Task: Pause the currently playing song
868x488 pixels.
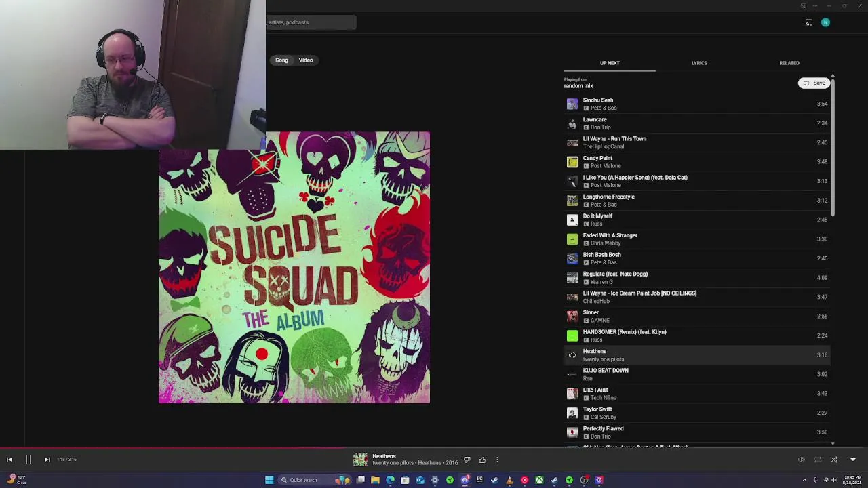Action: point(28,460)
